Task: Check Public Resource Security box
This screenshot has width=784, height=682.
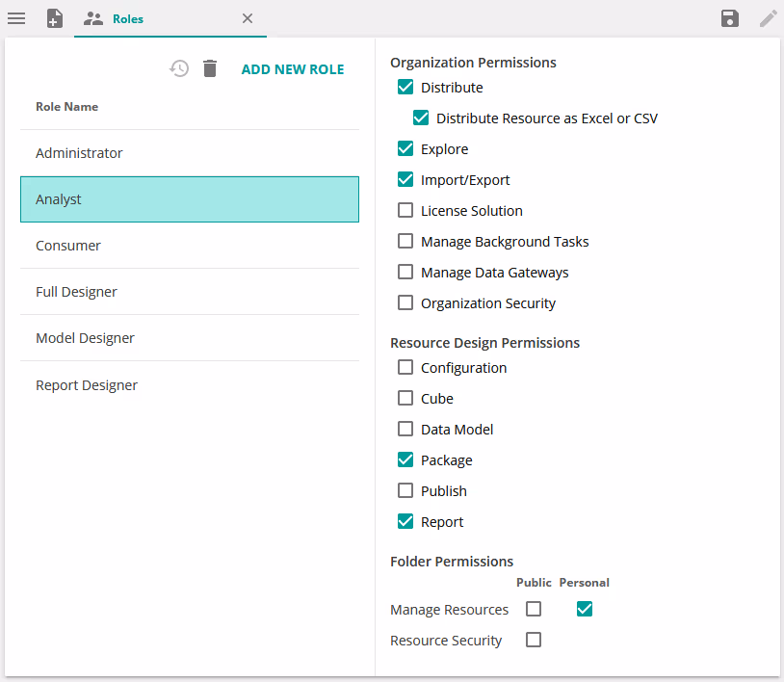Action: [x=534, y=640]
